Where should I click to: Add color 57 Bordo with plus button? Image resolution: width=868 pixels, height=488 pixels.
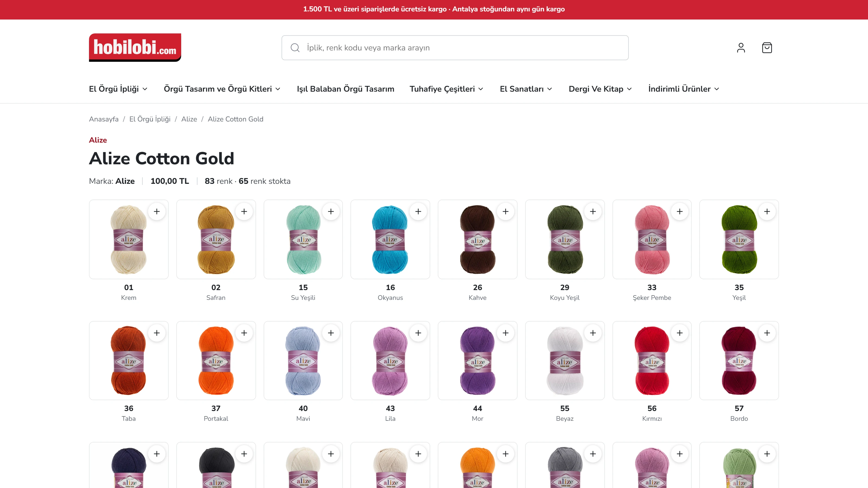pos(767,333)
